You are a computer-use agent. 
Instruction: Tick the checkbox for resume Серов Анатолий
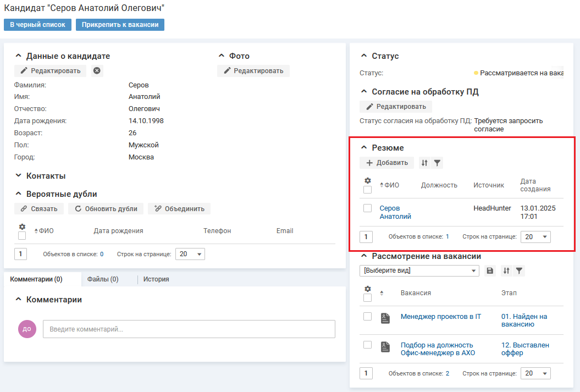368,208
